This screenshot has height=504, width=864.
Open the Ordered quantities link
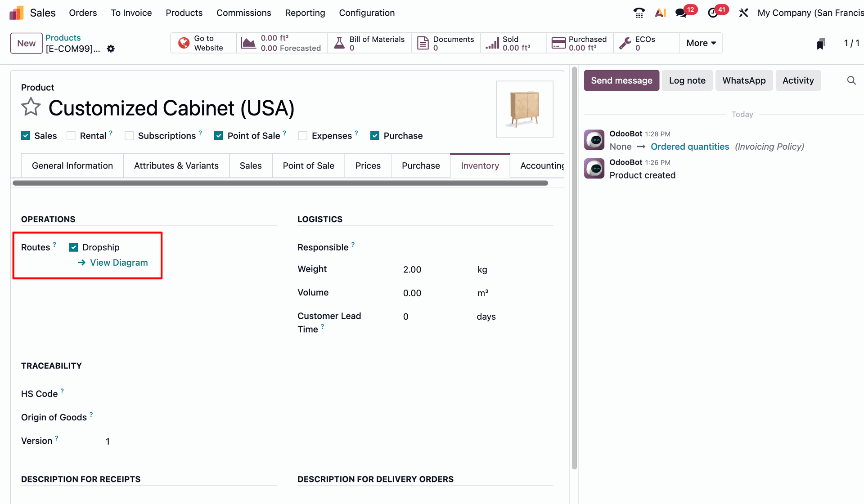pos(690,146)
